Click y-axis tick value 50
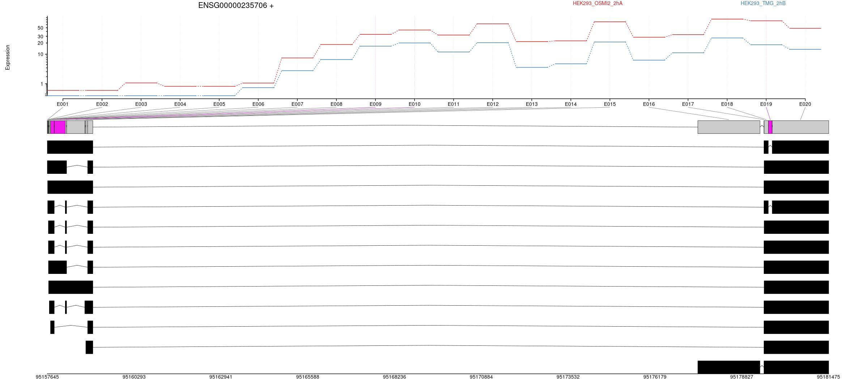Viewport: 868px width, 383px height. pyautogui.click(x=40, y=28)
